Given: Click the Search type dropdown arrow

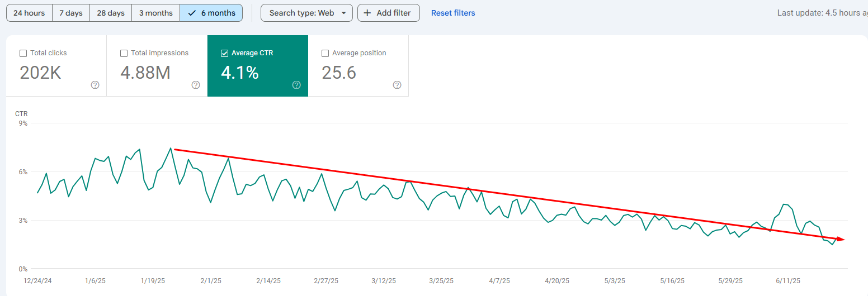Looking at the screenshot, I should pos(343,13).
